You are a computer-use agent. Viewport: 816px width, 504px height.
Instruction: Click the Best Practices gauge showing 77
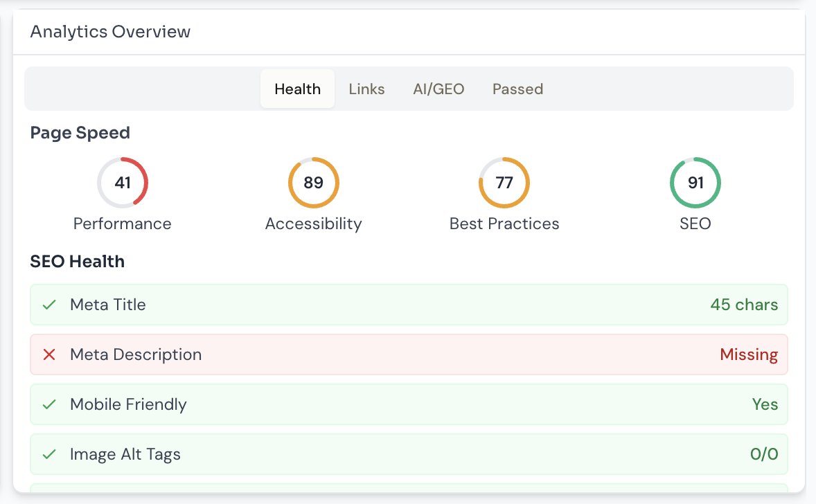[x=504, y=183]
